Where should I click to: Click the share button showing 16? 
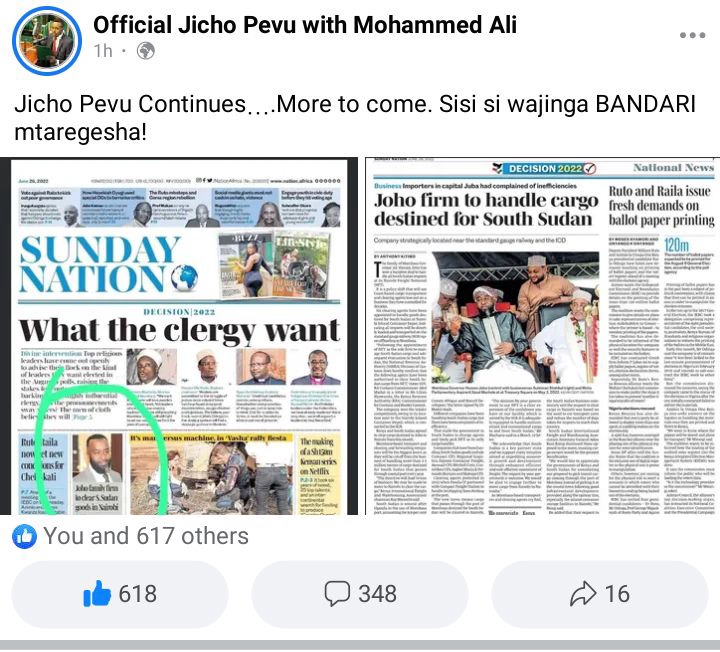[x=600, y=594]
